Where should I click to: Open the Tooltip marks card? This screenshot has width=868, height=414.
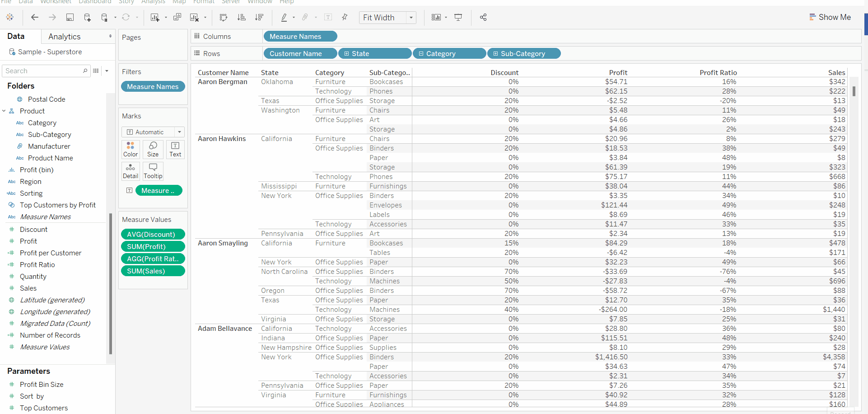pyautogui.click(x=153, y=171)
